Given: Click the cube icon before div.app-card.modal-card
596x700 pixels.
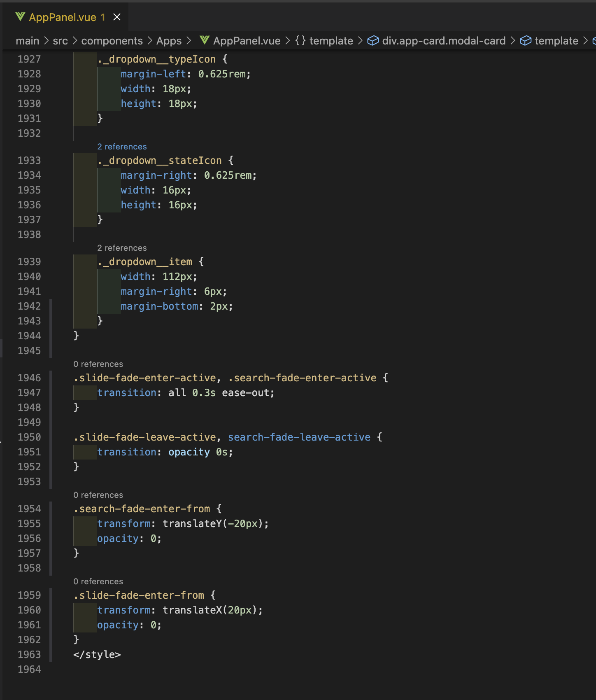Looking at the screenshot, I should pyautogui.click(x=373, y=41).
